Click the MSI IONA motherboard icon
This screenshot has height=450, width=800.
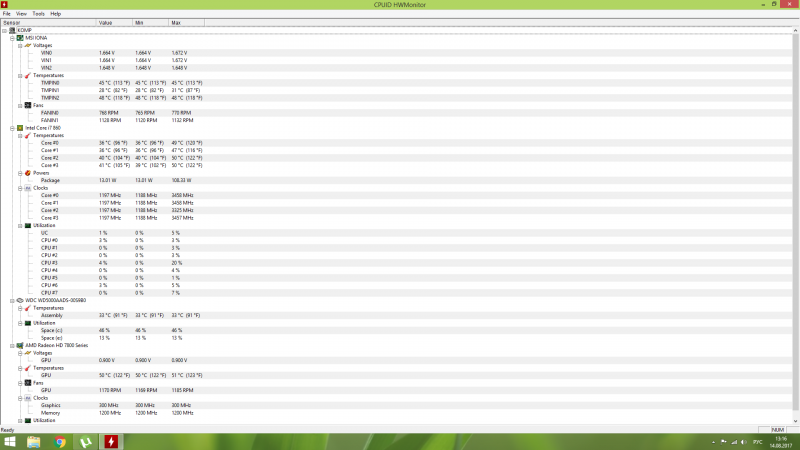click(20, 38)
